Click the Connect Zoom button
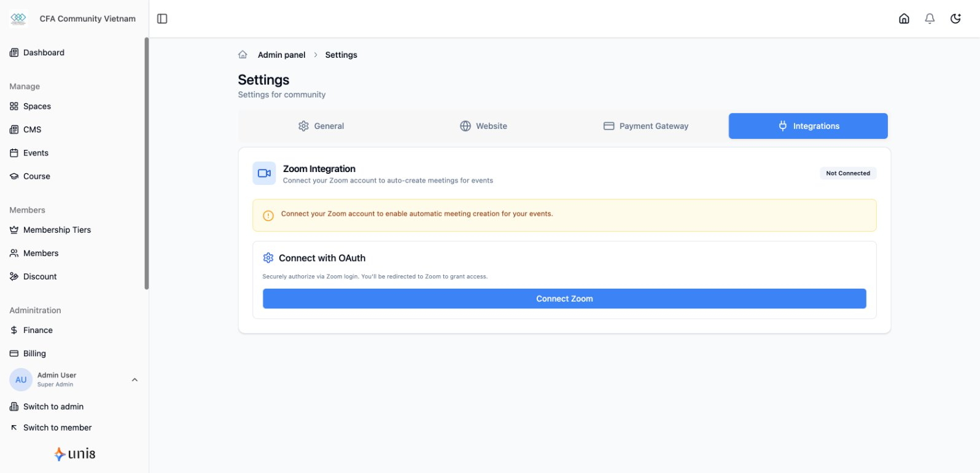980x473 pixels. (564, 299)
